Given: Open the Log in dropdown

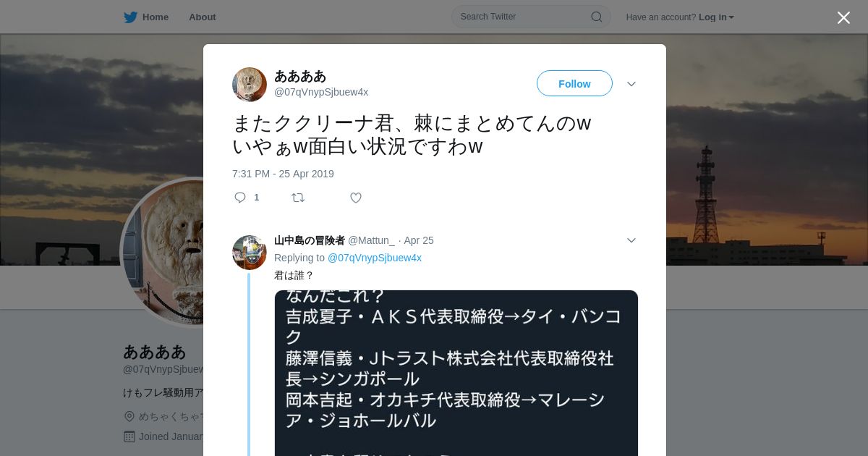Looking at the screenshot, I should click(x=716, y=17).
